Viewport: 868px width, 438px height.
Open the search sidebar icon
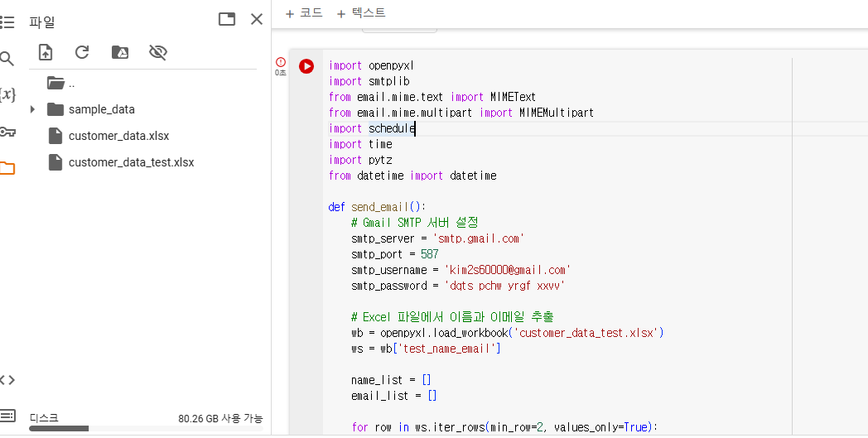tap(7, 59)
